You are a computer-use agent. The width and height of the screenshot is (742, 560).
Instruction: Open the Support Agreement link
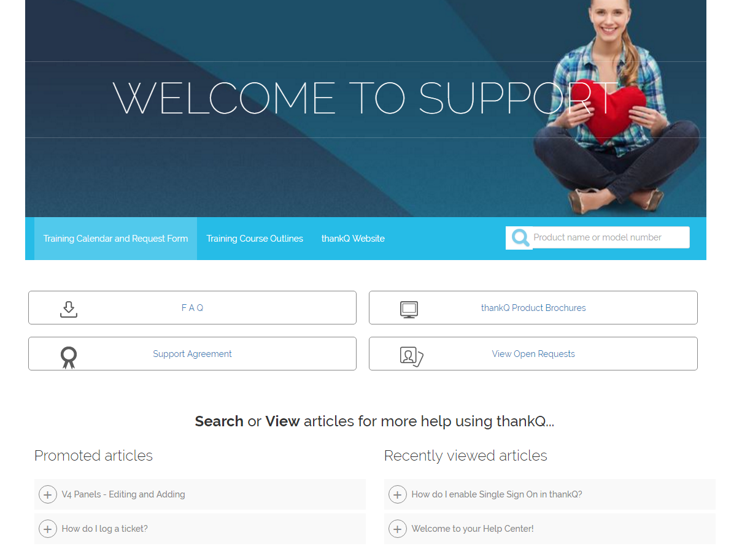(x=192, y=354)
